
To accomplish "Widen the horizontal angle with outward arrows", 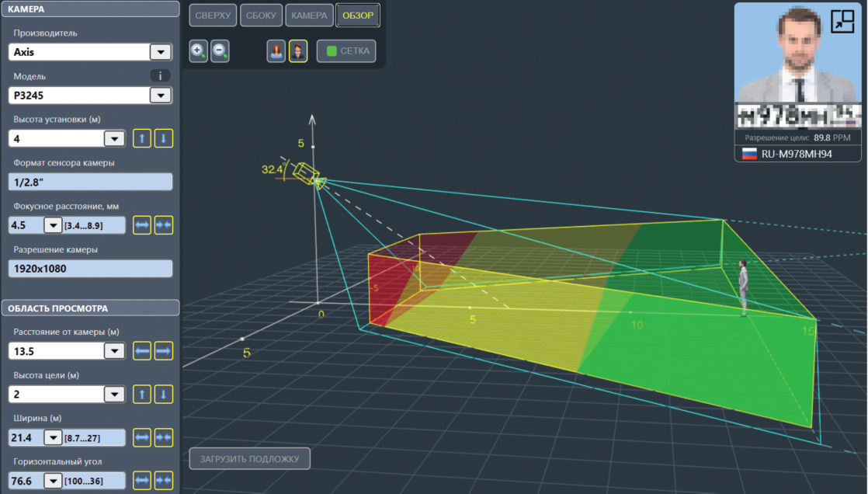I will 142,481.
